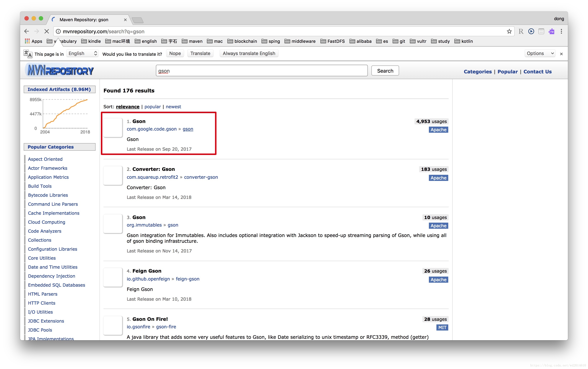Sort results by popular

(152, 107)
